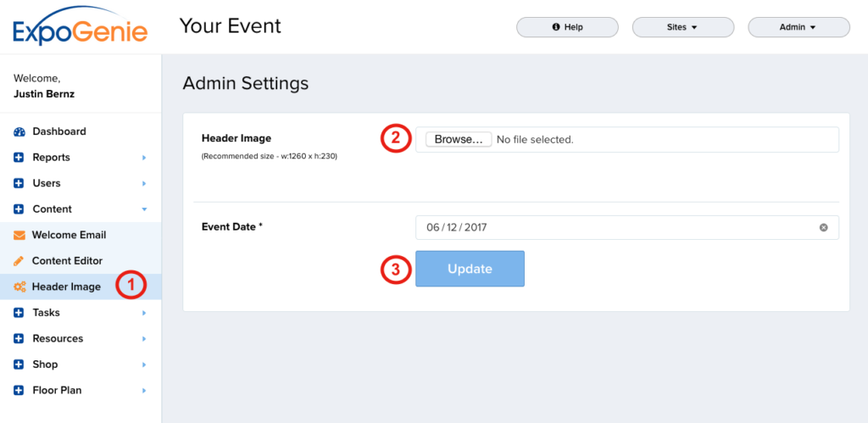Open the Sites dropdown
The height and width of the screenshot is (423, 868).
pos(682,27)
